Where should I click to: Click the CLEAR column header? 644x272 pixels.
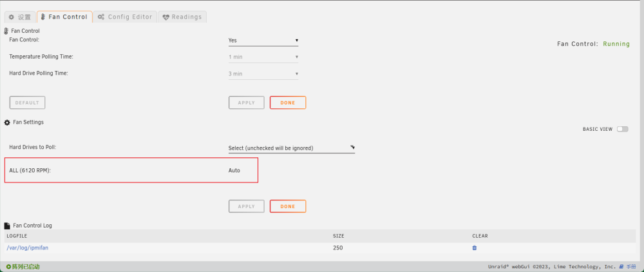480,236
